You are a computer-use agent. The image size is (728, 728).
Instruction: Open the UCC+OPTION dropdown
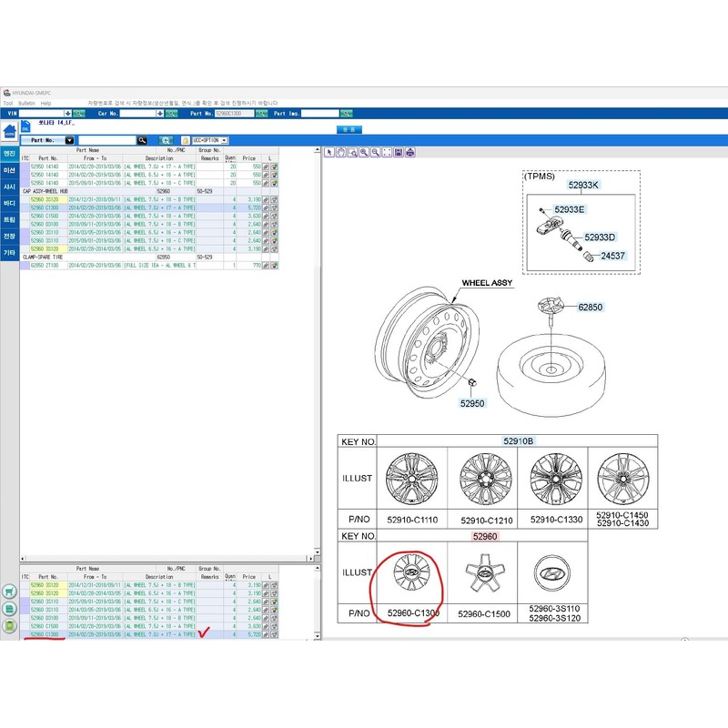tap(224, 140)
